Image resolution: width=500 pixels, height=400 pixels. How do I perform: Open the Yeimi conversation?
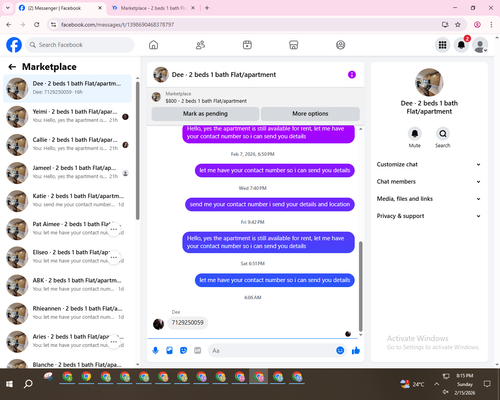tap(67, 117)
